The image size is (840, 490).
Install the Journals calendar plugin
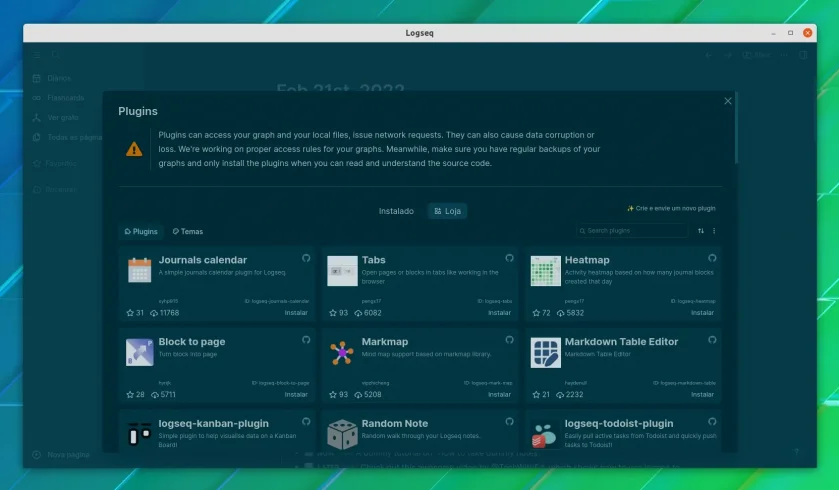(296, 313)
